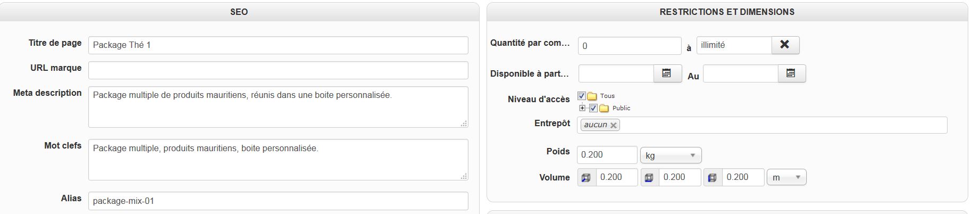
Task: Open the volume unit m dropdown
Action: 786,177
